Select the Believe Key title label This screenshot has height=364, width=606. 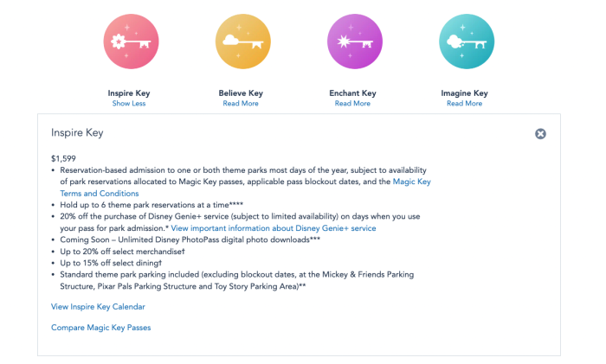click(242, 93)
